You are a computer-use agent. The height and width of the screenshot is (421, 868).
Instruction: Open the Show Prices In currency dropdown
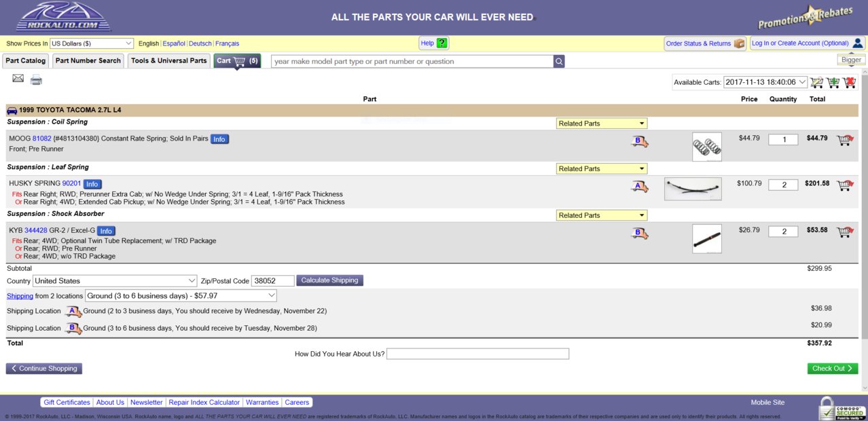pos(92,43)
